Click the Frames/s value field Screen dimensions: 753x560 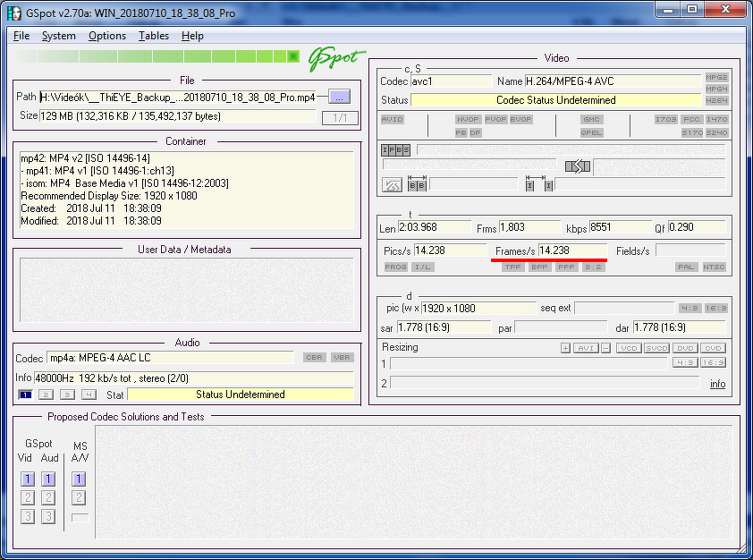(573, 250)
